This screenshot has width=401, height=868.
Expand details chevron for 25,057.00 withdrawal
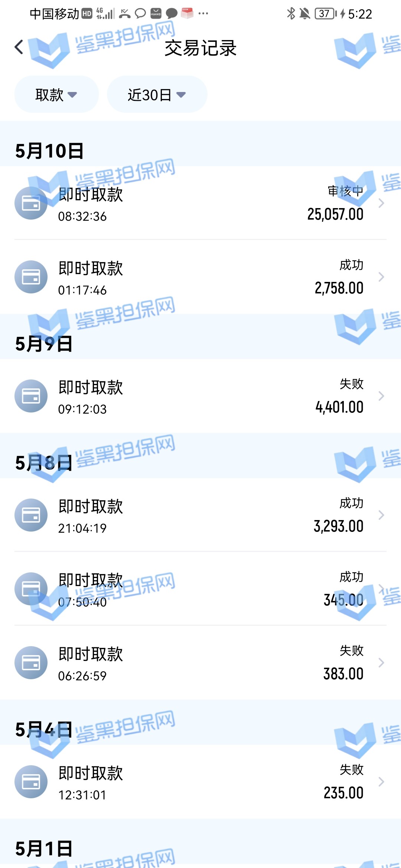tap(381, 203)
